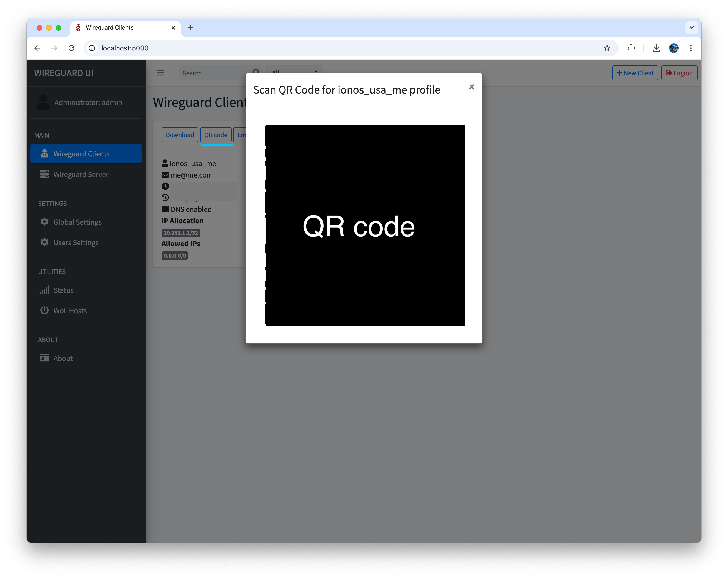Open the Chrome downloads menu

[x=656, y=48]
